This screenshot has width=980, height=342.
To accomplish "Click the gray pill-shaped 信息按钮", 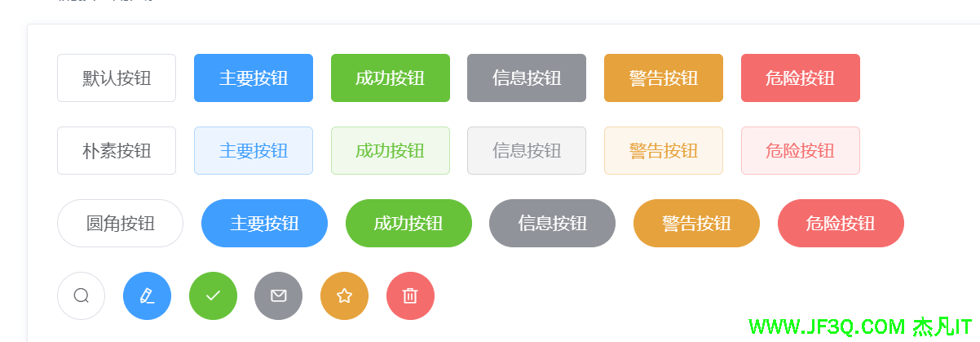I will coord(552,224).
